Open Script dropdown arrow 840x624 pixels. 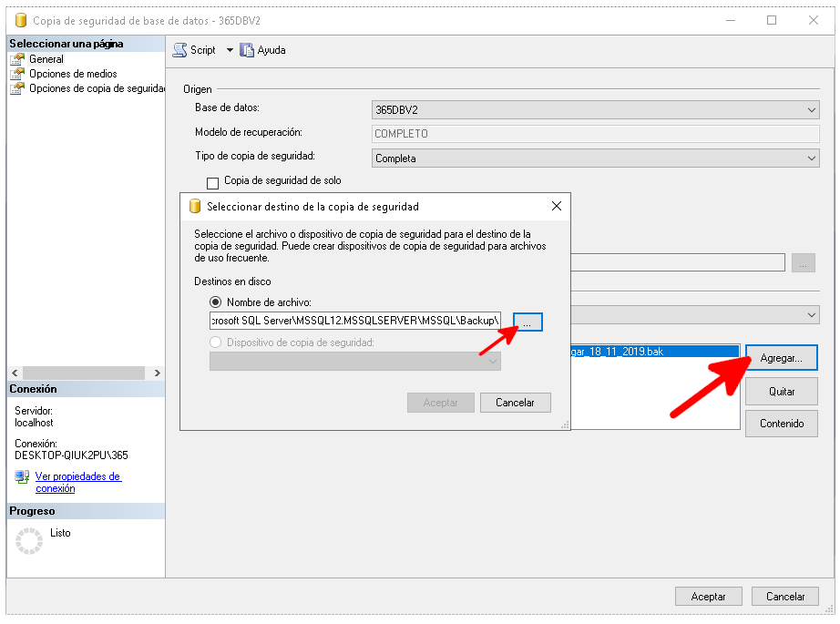(x=230, y=50)
